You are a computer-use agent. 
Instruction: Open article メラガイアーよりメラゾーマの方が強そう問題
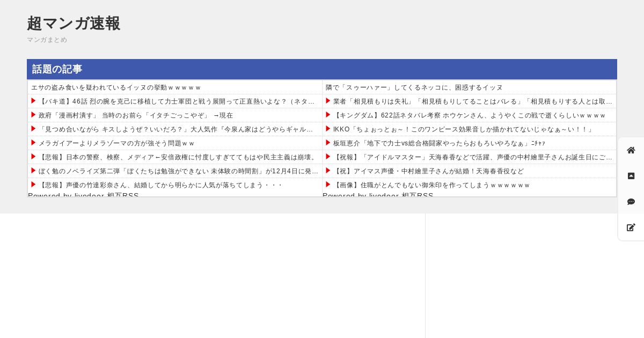pyautogui.click(x=116, y=143)
